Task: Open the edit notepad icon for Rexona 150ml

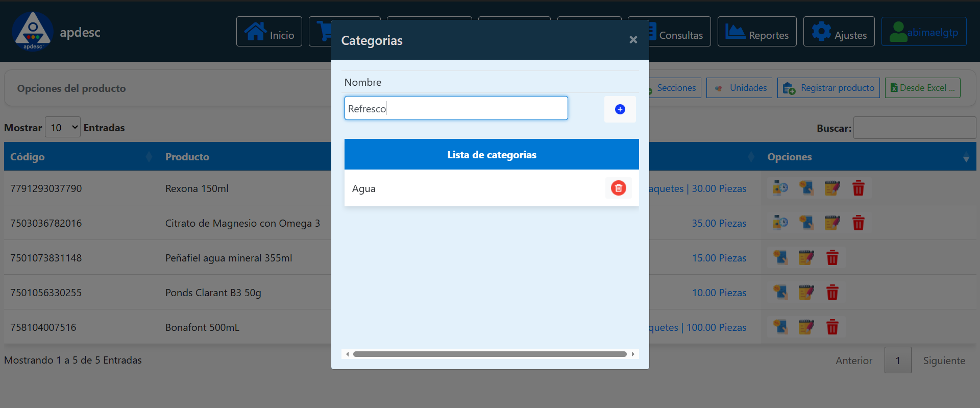Action: click(832, 188)
